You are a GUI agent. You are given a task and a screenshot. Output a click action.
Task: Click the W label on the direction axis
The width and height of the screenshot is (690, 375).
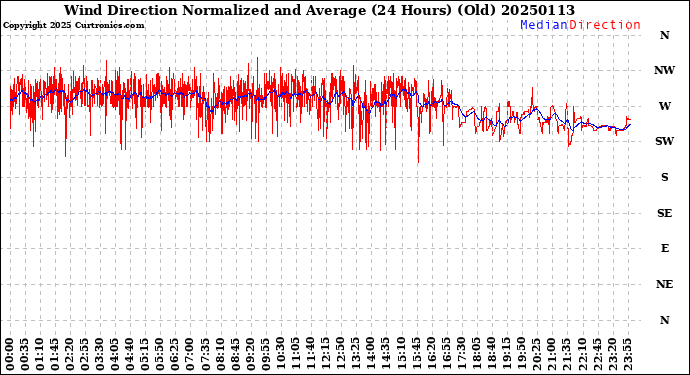click(664, 106)
